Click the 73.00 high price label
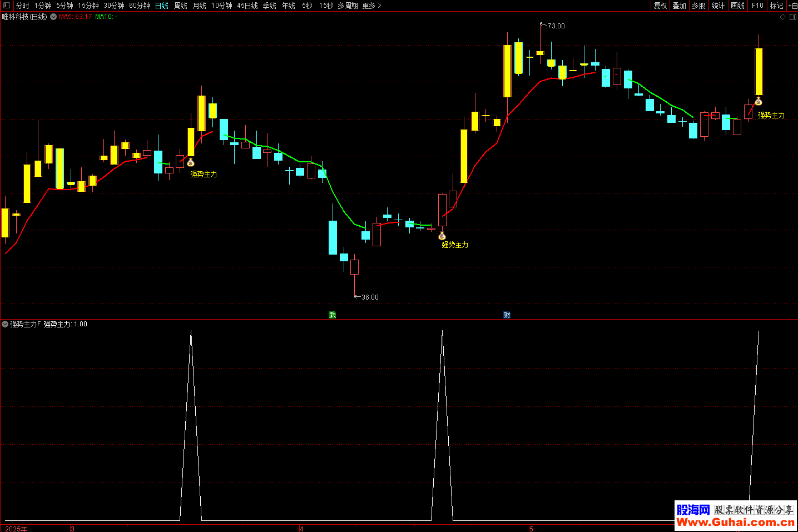Viewport: 798px width, 532px height. coord(556,26)
